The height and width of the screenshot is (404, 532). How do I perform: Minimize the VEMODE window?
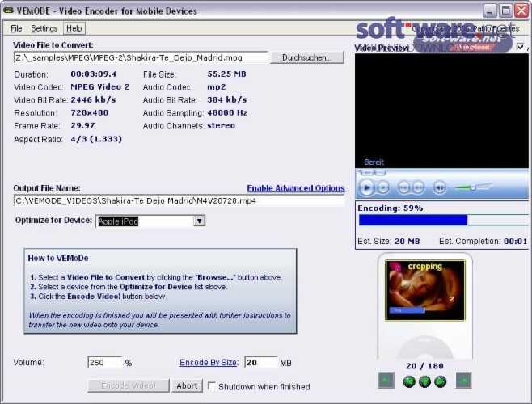coord(489,11)
